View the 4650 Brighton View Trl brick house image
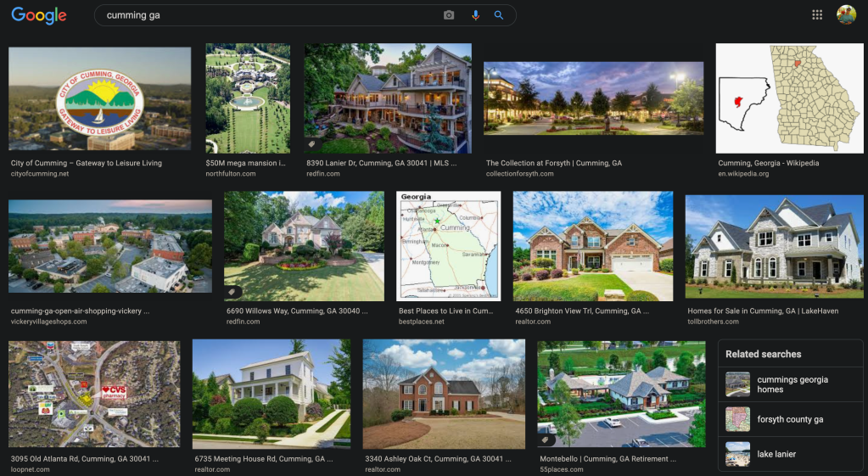Viewport: 868px width, 476px height. [592, 245]
